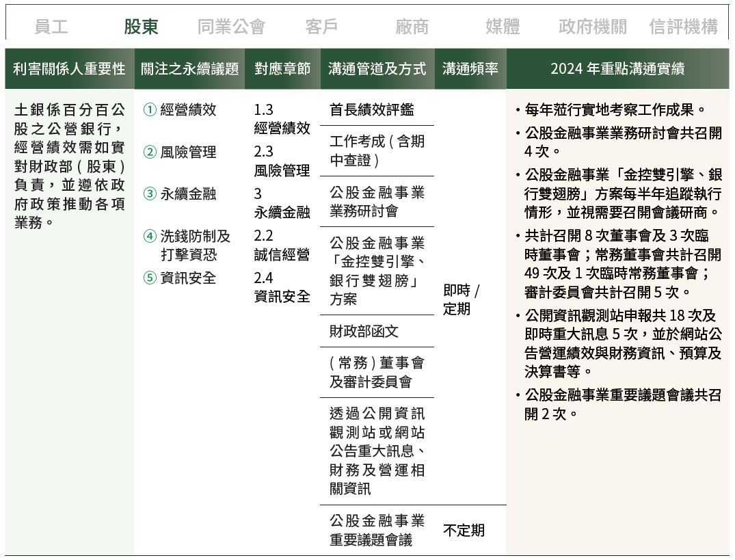Click the 利害關係人重要性 column header
Viewport: 735px width, 560px height.
click(69, 69)
